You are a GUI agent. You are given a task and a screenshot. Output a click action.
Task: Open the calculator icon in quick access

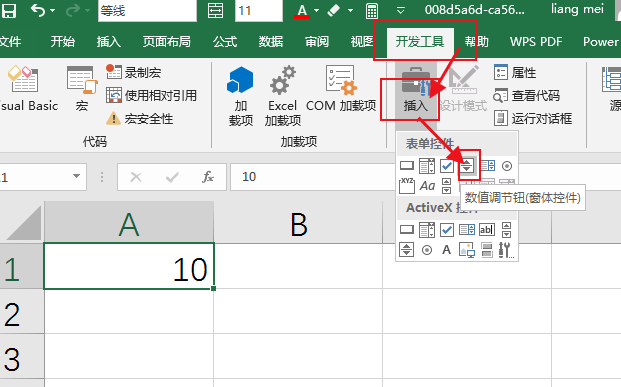pos(371,11)
